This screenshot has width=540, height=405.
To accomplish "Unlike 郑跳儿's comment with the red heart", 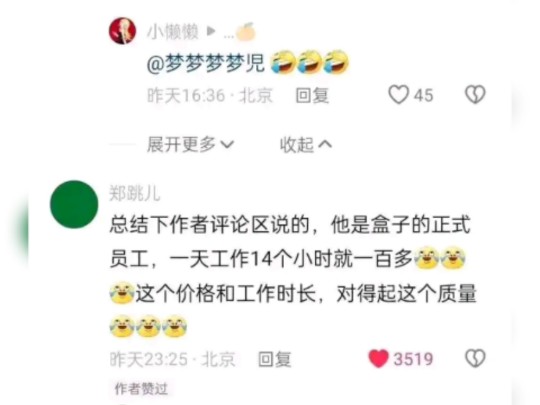I will [378, 359].
